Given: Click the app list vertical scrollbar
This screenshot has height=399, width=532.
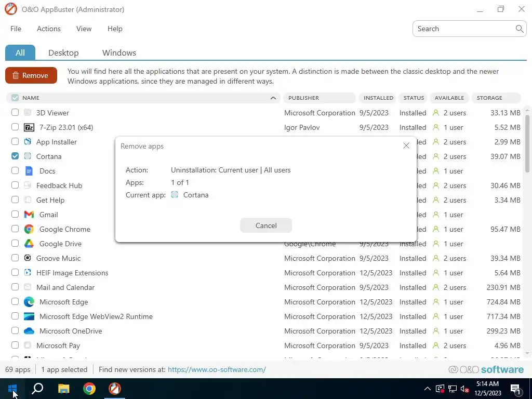Looking at the screenshot, I should (527, 144).
